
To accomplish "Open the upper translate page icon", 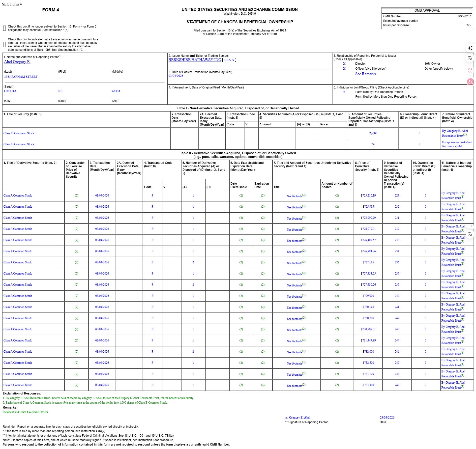I will click(470, 58).
